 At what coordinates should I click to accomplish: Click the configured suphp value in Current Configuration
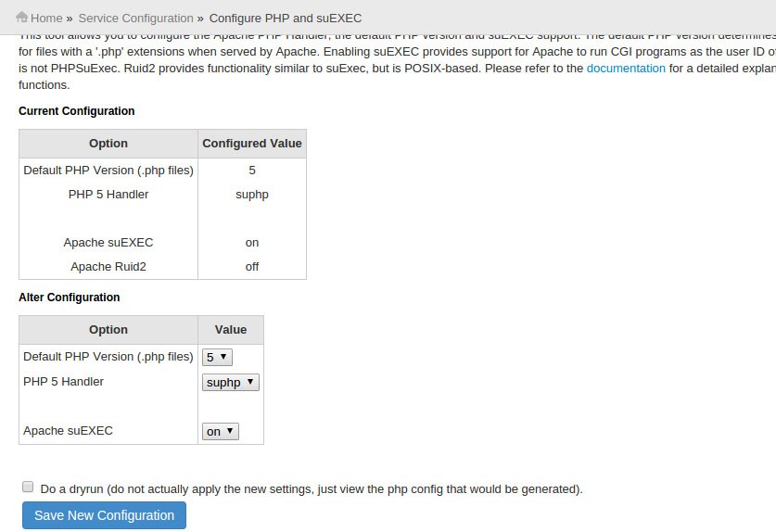252,195
